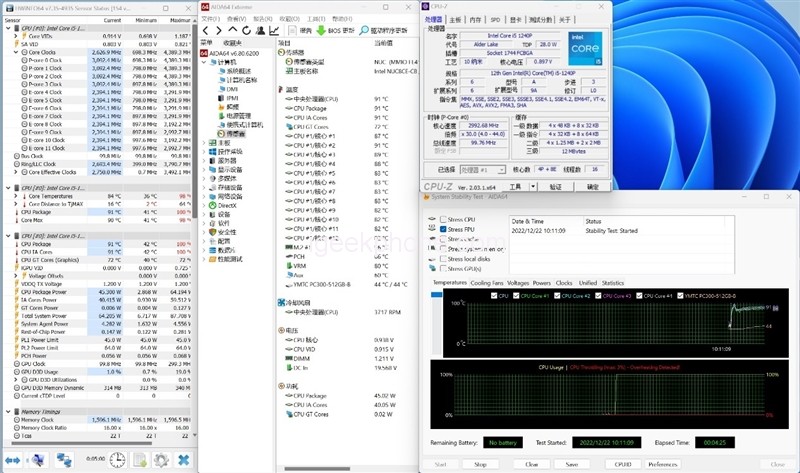The image size is (800, 473).
Task: Open the Cooling Fans tab in stability test
Action: (487, 283)
